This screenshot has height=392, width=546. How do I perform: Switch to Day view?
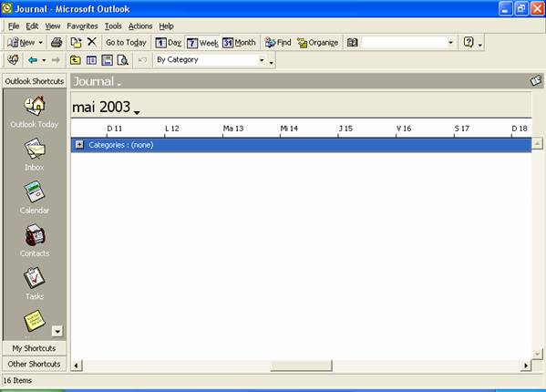(x=169, y=43)
